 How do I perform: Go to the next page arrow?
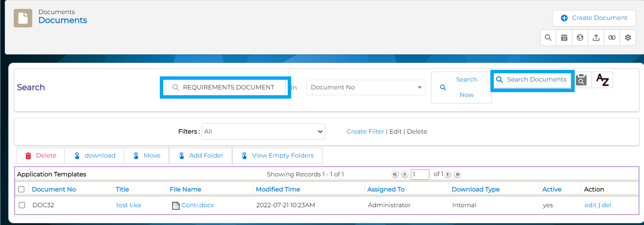tap(448, 174)
